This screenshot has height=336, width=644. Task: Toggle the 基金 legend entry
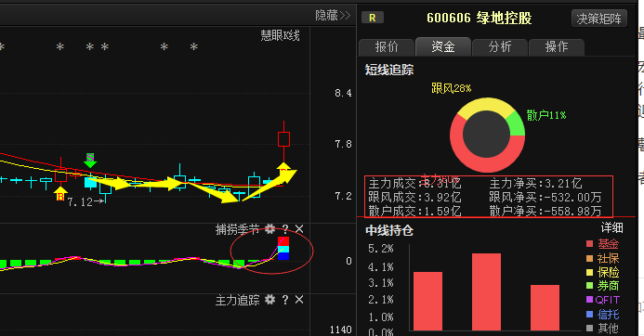coord(602,244)
